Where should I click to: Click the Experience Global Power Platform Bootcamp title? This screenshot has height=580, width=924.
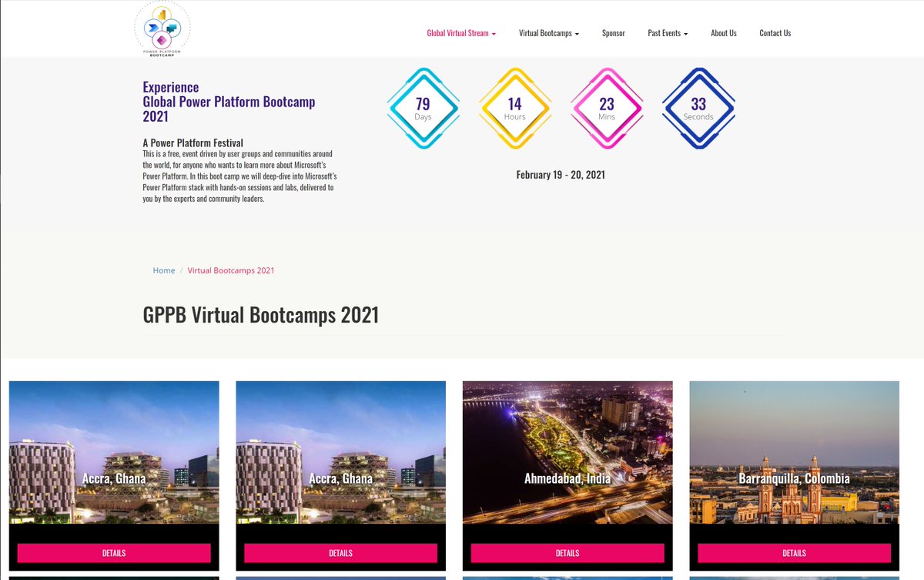pyautogui.click(x=229, y=102)
